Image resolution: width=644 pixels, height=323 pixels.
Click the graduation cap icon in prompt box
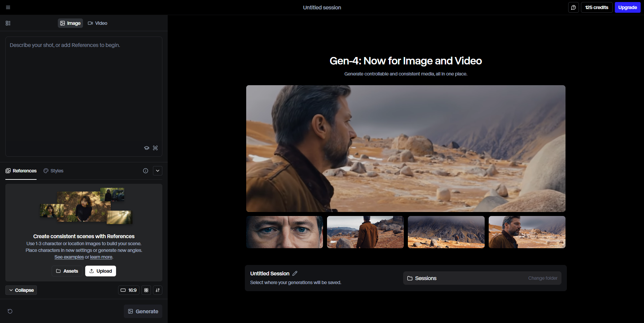[147, 148]
